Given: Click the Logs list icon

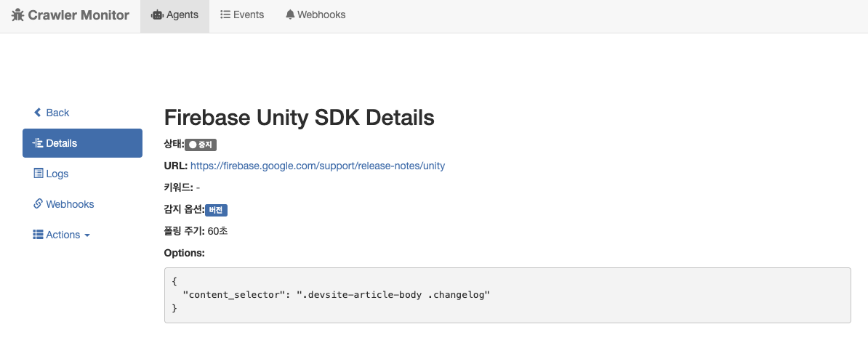Looking at the screenshot, I should (x=39, y=174).
